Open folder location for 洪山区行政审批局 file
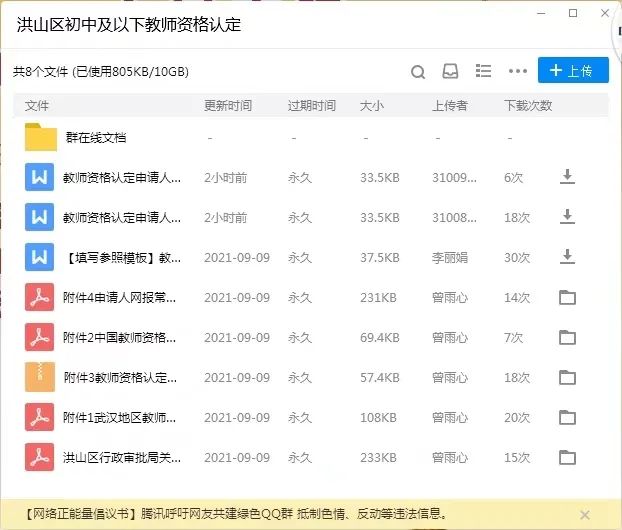Image resolution: width=622 pixels, height=530 pixels. click(x=567, y=458)
